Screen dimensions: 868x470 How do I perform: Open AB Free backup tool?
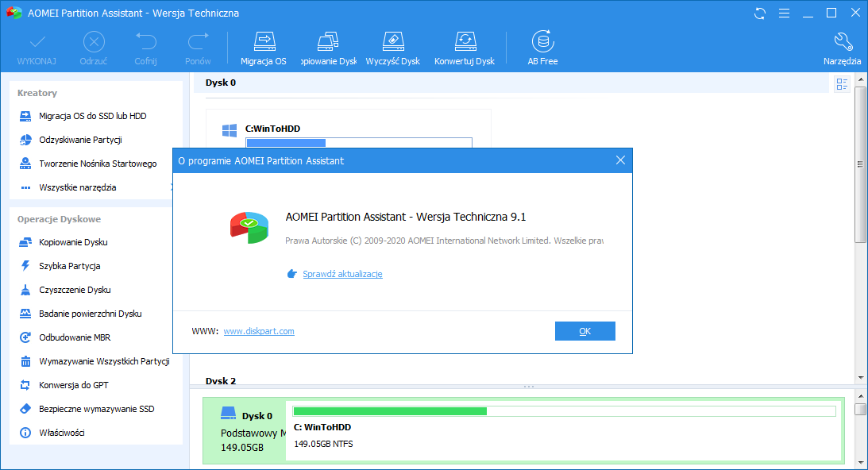(542, 48)
